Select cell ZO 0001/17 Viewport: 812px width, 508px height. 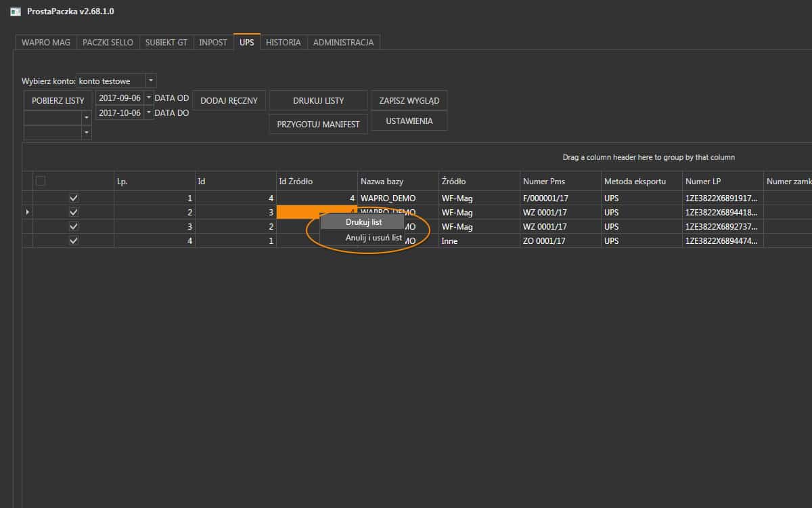coord(560,240)
